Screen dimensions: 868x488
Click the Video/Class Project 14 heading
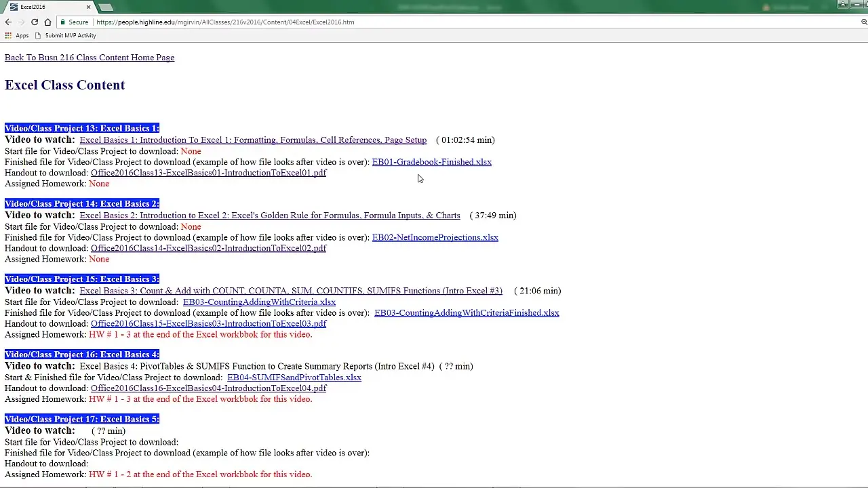point(82,203)
